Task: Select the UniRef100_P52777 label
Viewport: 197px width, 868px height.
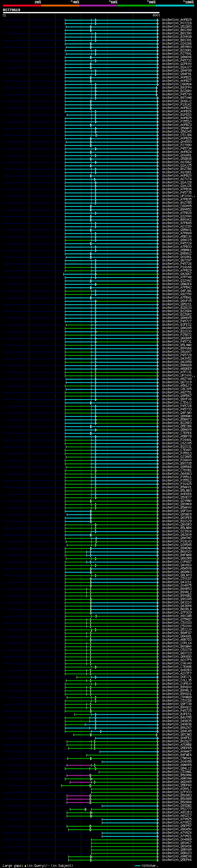Action: tap(177, 809)
